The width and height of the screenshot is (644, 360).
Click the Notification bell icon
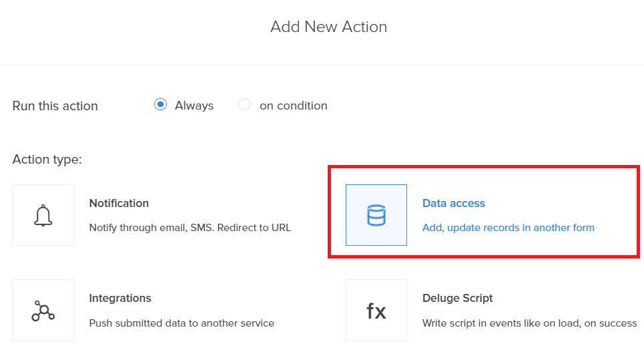[x=43, y=215]
